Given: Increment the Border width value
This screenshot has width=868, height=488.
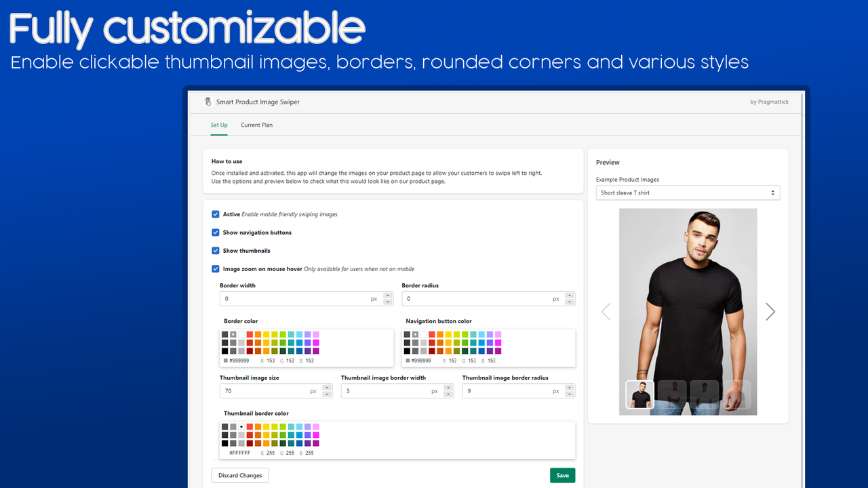Looking at the screenshot, I should [387, 294].
